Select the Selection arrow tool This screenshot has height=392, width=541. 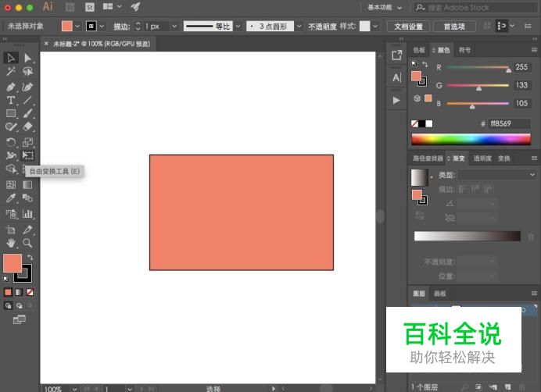[11, 58]
